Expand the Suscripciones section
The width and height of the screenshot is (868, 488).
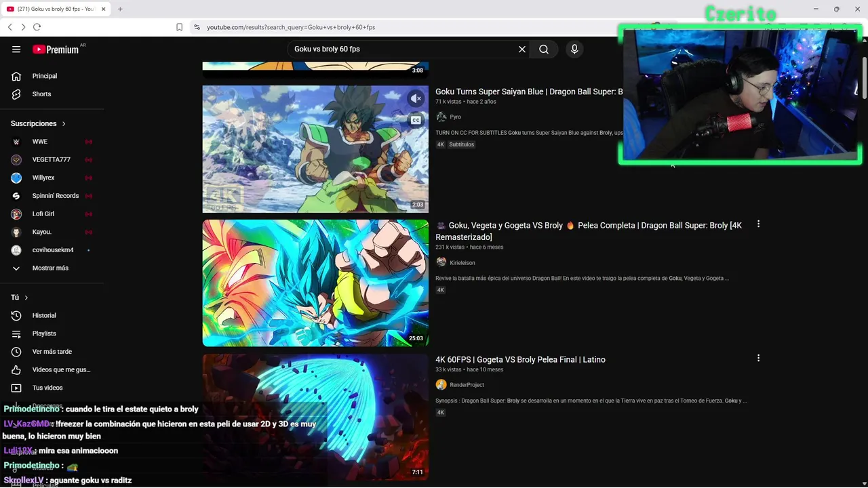(39, 123)
